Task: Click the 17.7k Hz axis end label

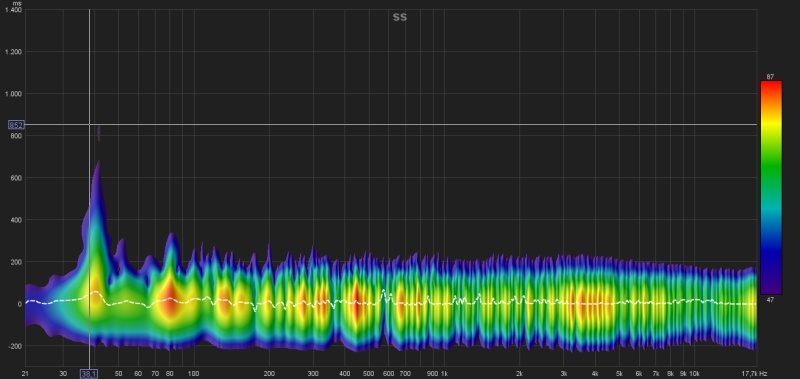Action: (x=754, y=374)
